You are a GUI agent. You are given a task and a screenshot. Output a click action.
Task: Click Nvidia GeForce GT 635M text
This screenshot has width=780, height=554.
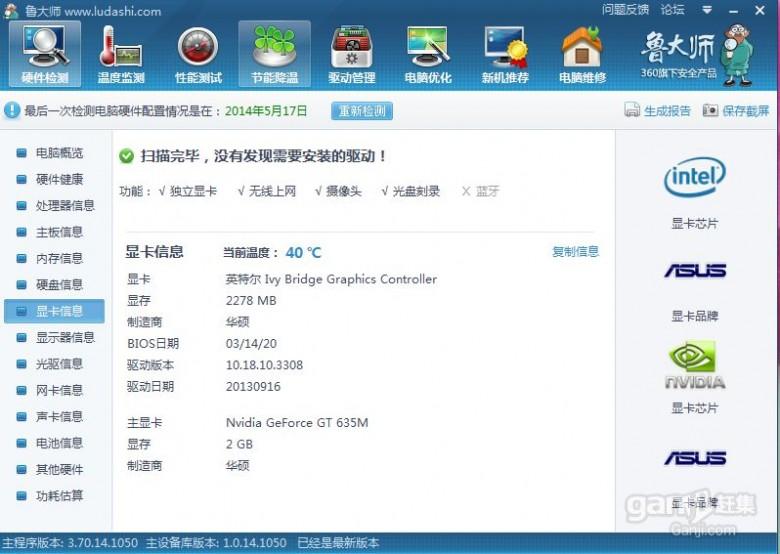(x=297, y=423)
